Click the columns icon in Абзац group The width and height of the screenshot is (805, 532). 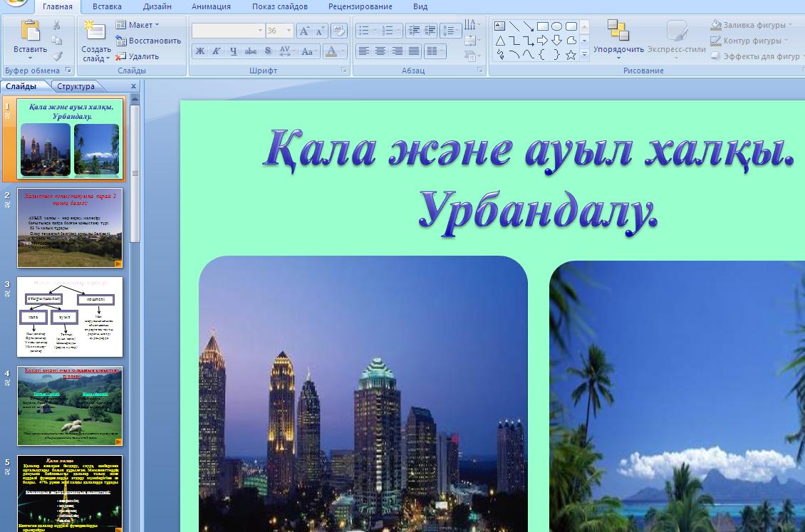pos(435,51)
